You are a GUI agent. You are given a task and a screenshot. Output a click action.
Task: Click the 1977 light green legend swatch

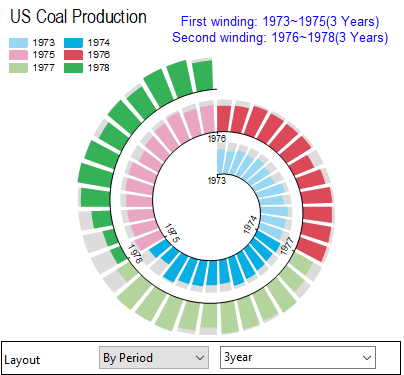[18, 68]
